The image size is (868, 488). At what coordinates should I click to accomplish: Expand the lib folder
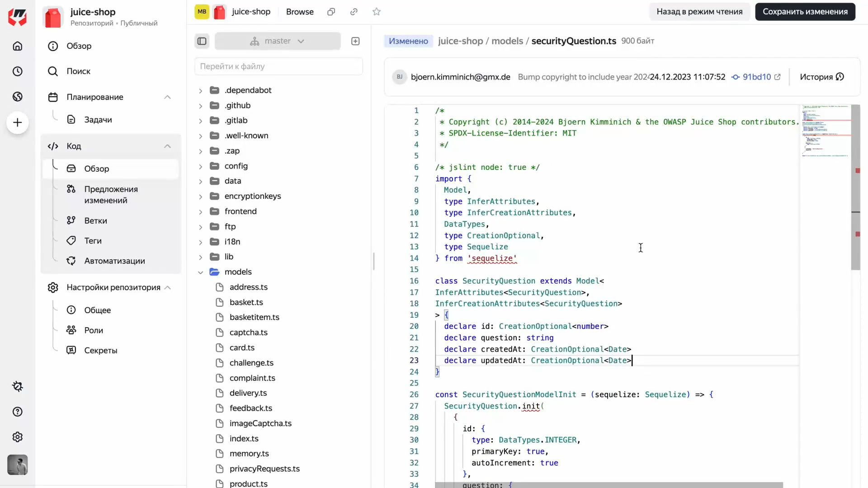(200, 257)
